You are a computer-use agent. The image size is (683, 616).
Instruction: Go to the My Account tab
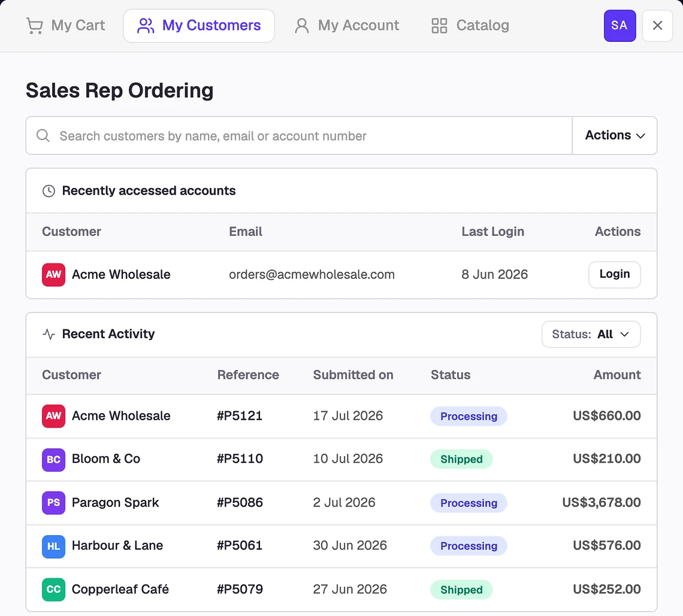tap(347, 26)
